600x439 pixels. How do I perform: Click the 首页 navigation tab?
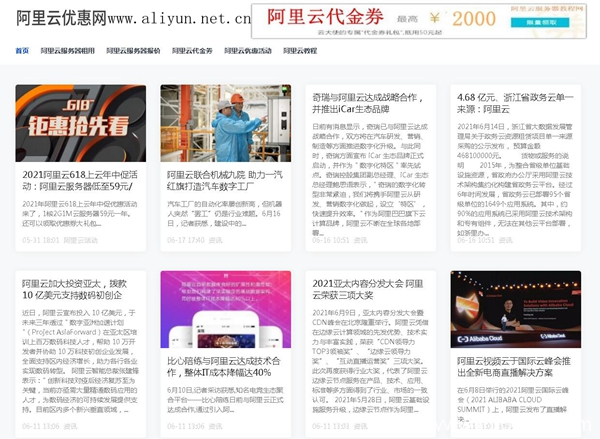pyautogui.click(x=22, y=50)
